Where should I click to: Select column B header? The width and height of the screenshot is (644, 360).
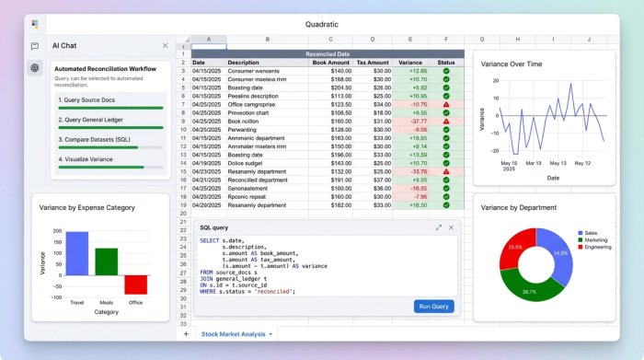pyautogui.click(x=268, y=40)
